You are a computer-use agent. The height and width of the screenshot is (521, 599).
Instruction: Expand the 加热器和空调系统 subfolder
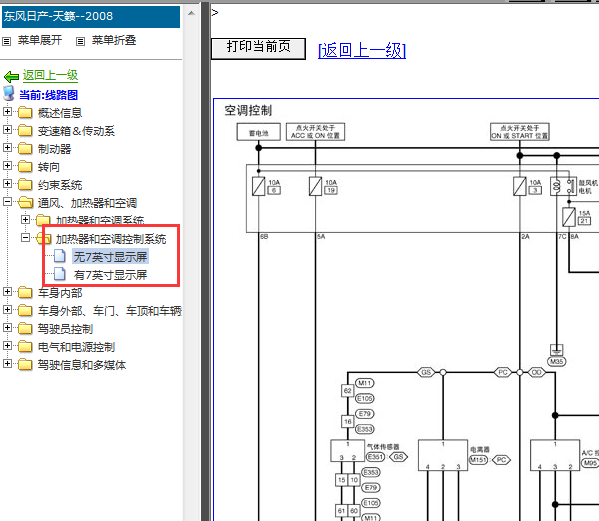(25, 220)
